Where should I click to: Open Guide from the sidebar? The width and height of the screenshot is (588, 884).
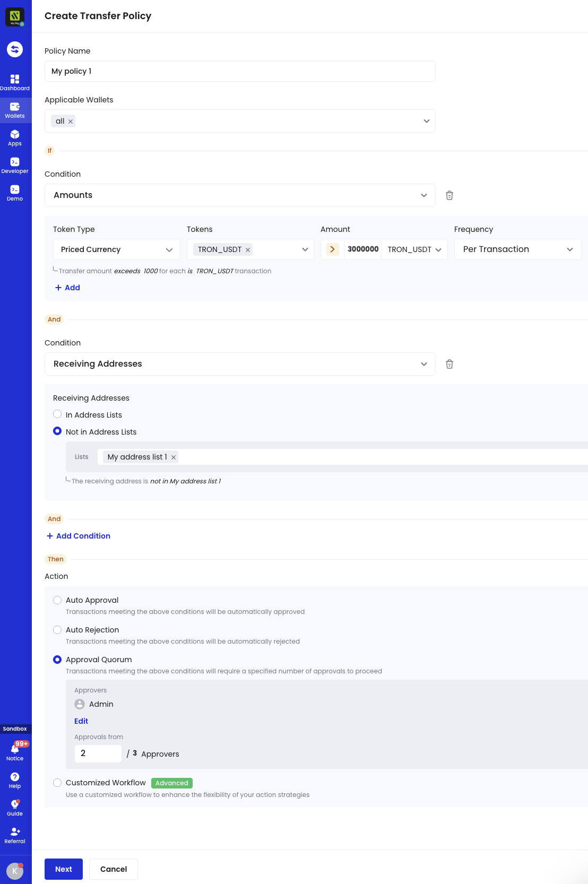15,808
